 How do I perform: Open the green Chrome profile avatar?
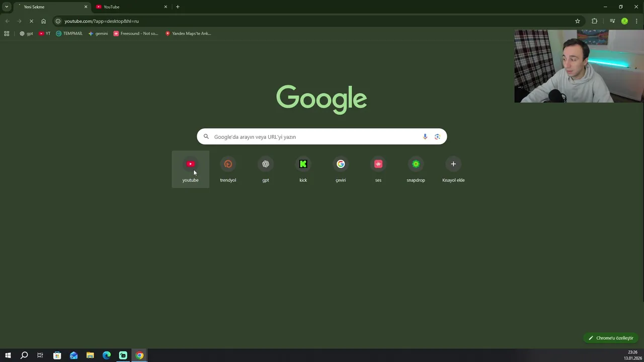coord(624,21)
